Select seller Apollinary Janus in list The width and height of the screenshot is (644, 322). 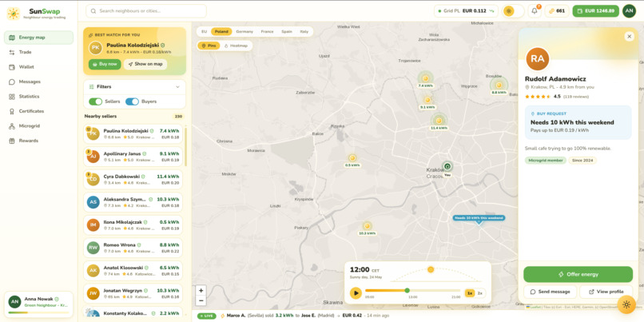133,157
